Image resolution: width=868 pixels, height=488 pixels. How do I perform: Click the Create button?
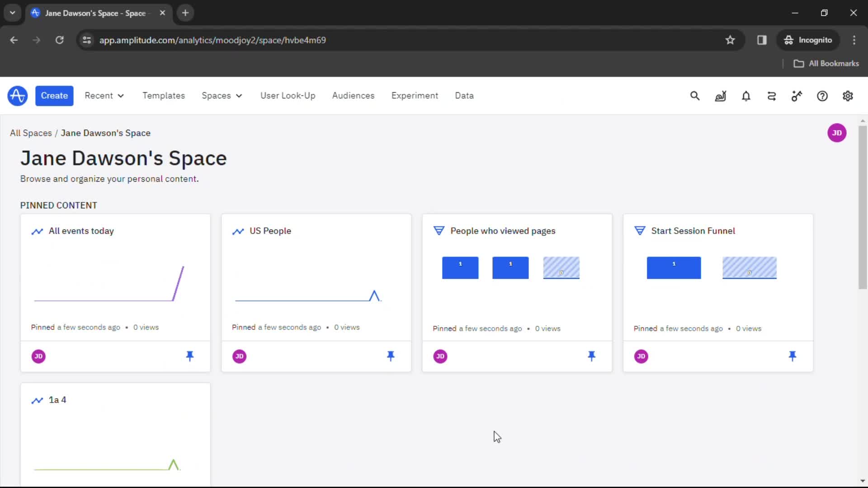tap(54, 95)
